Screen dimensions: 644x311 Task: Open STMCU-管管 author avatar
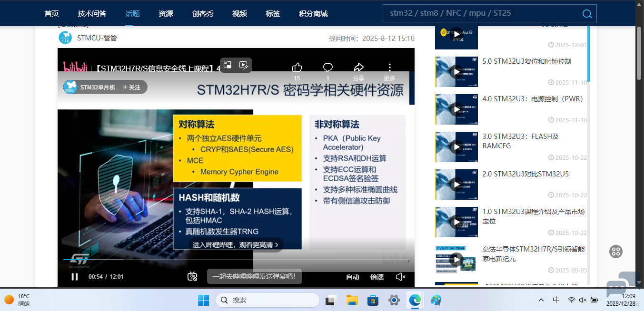pyautogui.click(x=65, y=38)
